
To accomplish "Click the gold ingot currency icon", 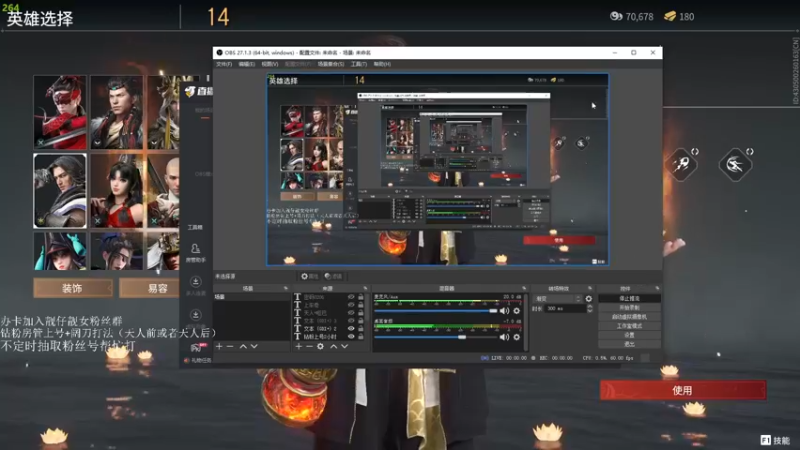I will [x=670, y=16].
